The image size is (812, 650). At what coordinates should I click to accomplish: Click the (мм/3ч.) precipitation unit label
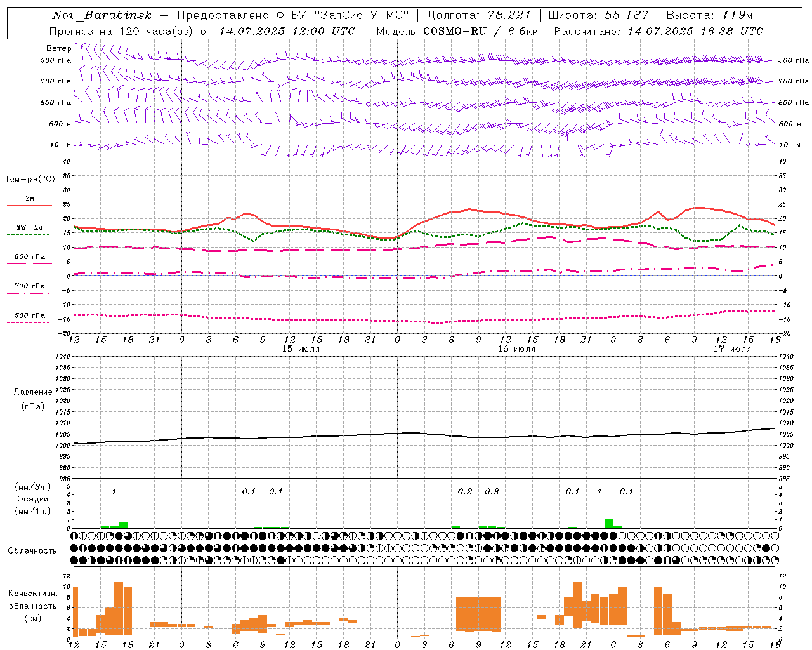[33, 487]
